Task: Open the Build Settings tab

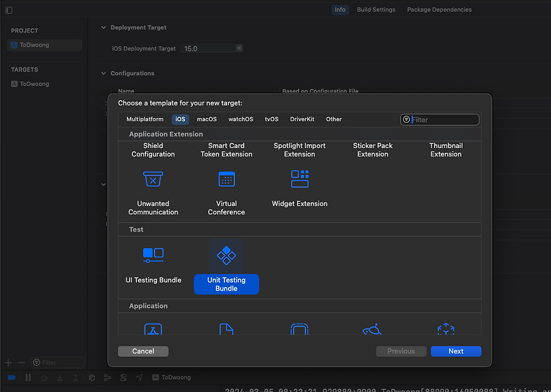Action: [376, 10]
